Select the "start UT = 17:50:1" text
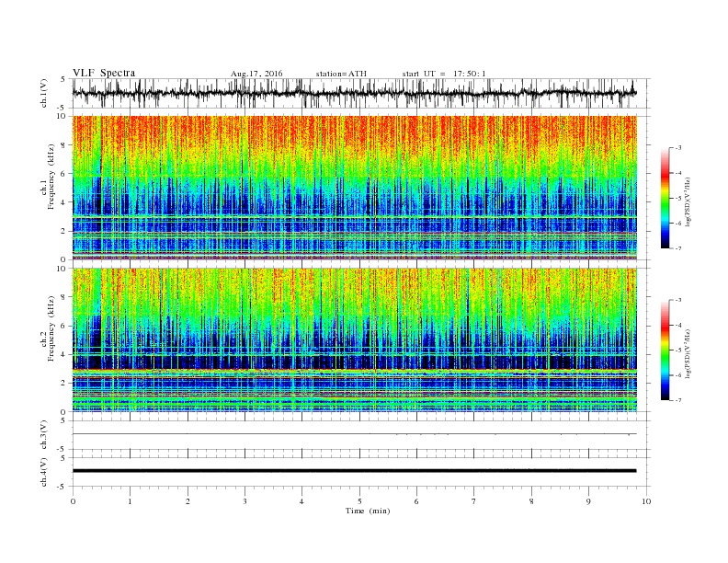This screenshot has width=728, height=563. (x=444, y=74)
